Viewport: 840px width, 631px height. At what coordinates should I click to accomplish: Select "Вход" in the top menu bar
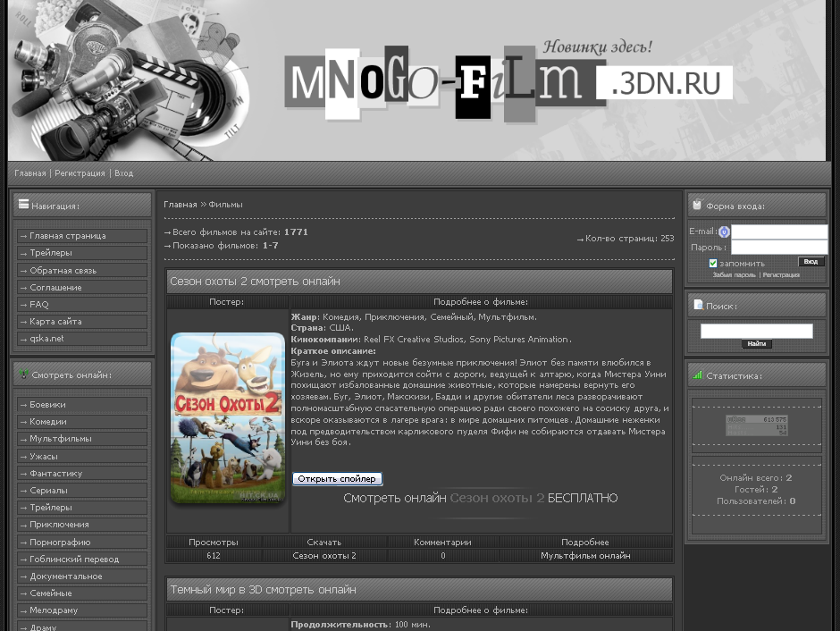coord(123,173)
